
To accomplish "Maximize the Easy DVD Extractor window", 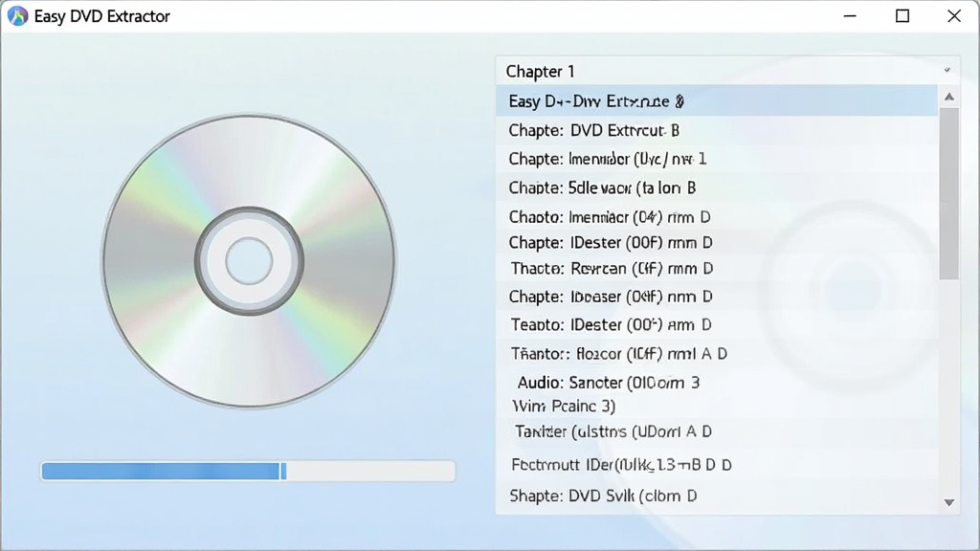I will click(x=902, y=16).
